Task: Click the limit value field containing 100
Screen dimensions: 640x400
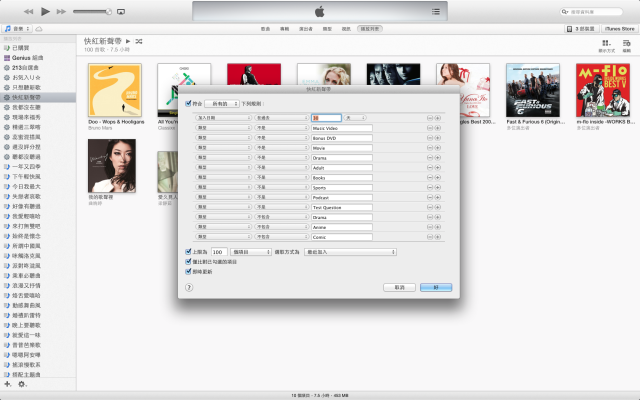Action: 219,252
